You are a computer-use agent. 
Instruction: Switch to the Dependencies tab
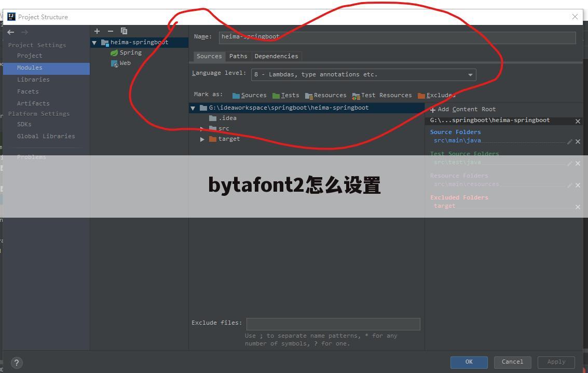click(x=276, y=56)
